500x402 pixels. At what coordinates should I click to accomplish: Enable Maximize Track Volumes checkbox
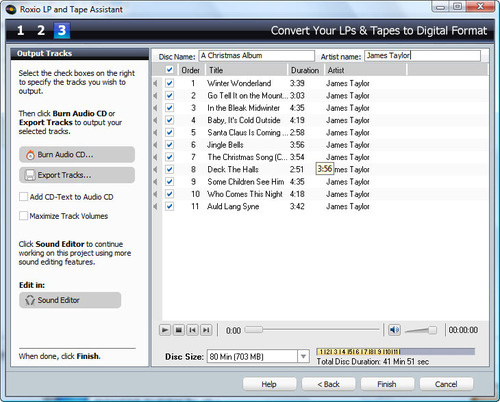tap(23, 216)
